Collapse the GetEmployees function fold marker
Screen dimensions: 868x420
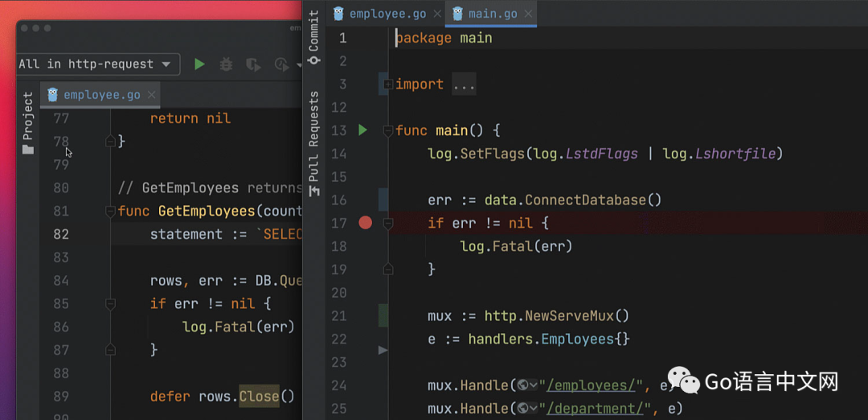pos(110,212)
